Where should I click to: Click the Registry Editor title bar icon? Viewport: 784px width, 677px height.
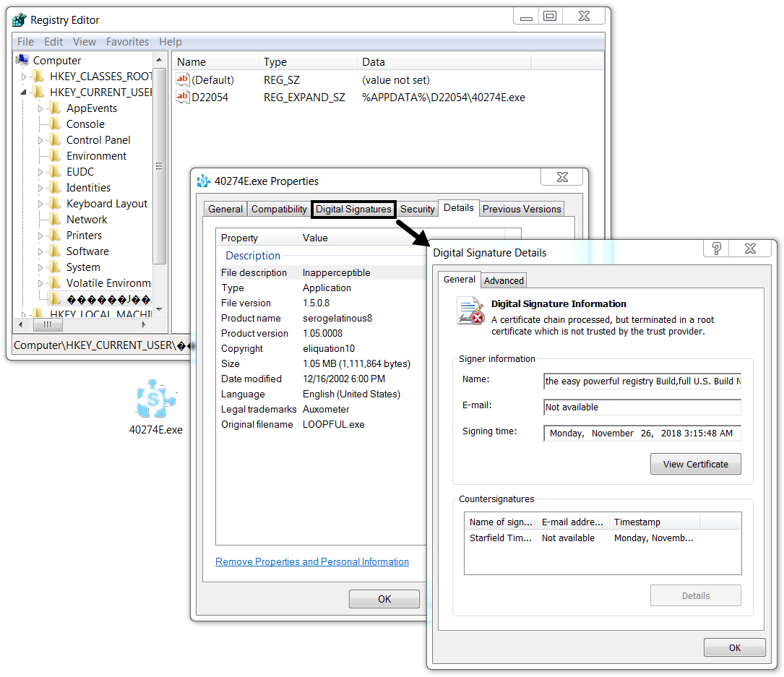tap(20, 20)
